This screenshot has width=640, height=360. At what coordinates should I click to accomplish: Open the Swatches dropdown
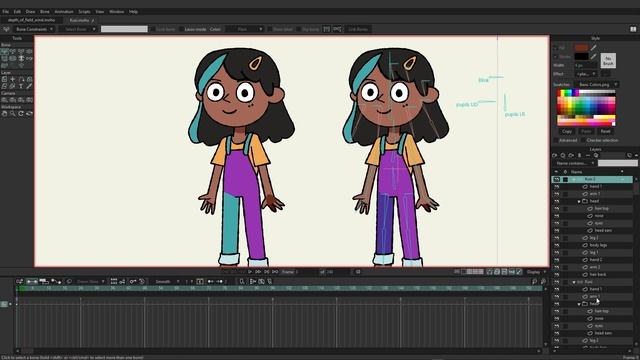[x=597, y=84]
